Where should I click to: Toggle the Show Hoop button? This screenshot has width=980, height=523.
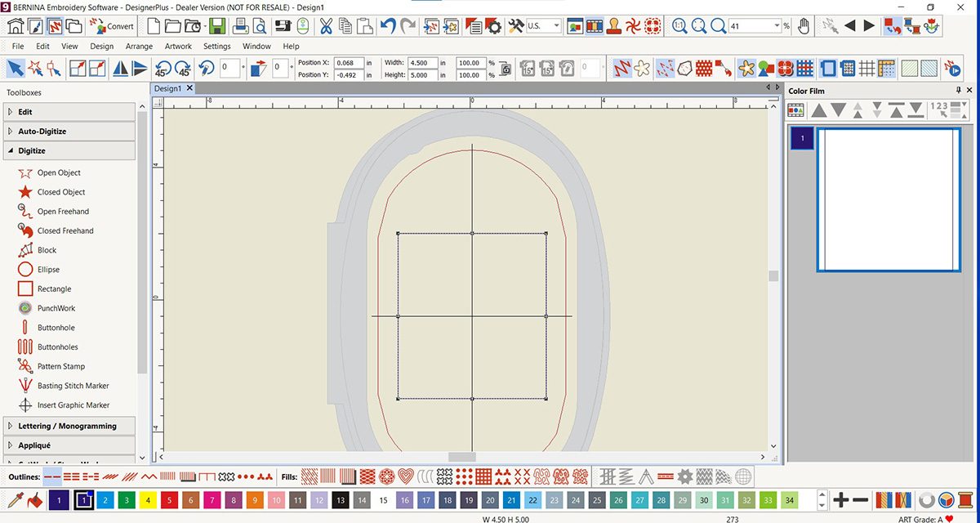point(829,68)
